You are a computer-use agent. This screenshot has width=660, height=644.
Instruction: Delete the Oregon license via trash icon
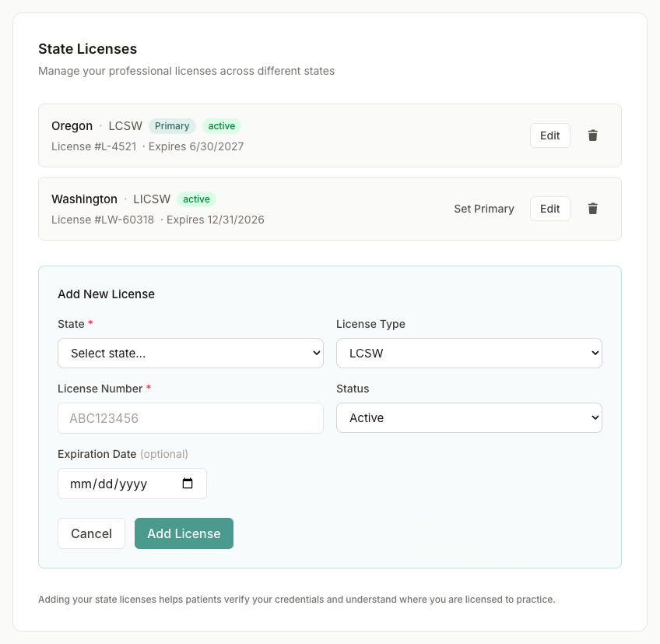pos(592,135)
